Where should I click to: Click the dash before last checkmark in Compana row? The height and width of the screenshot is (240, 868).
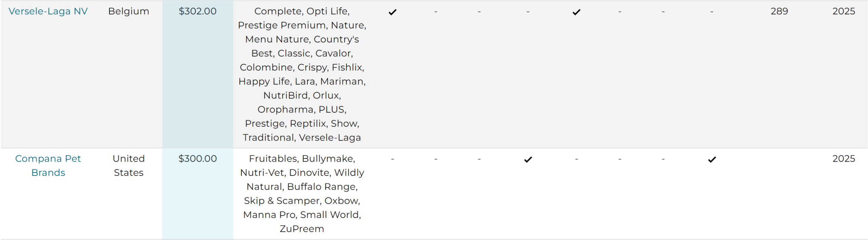tap(663, 159)
